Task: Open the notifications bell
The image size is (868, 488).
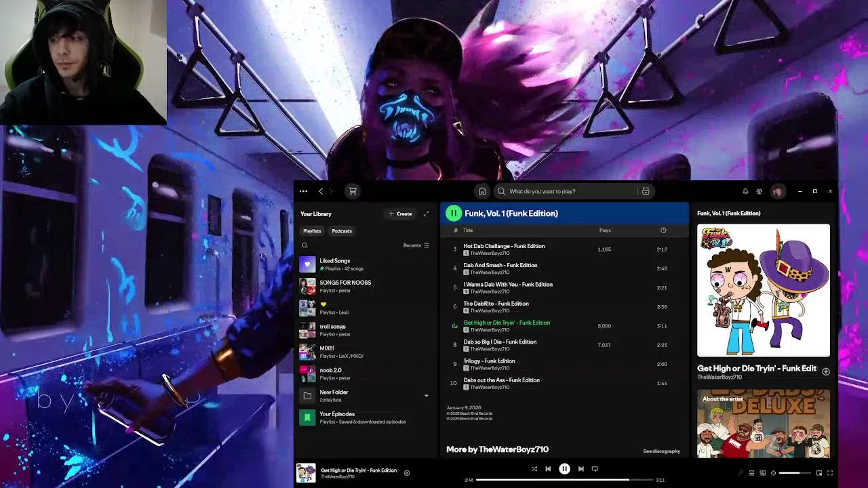Action: pyautogui.click(x=745, y=191)
